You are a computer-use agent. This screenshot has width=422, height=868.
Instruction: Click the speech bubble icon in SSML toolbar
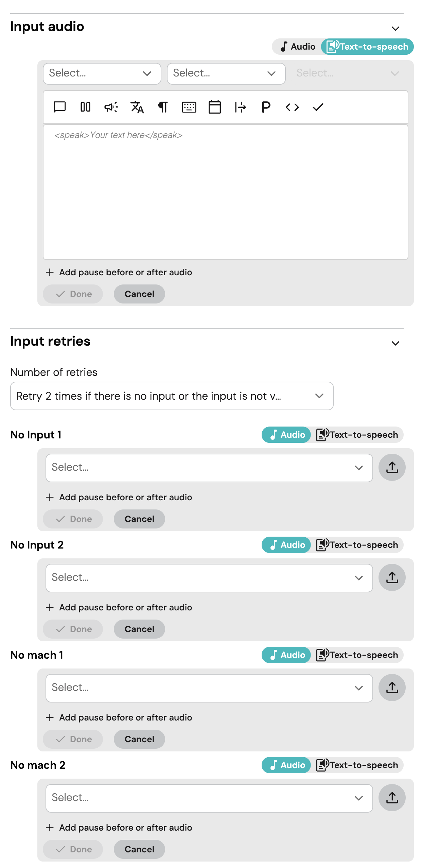tap(59, 107)
